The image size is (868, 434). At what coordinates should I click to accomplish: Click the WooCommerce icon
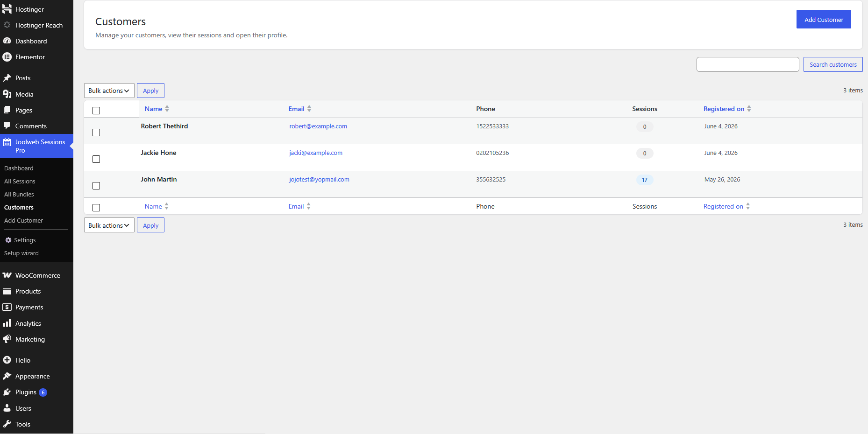[7, 275]
